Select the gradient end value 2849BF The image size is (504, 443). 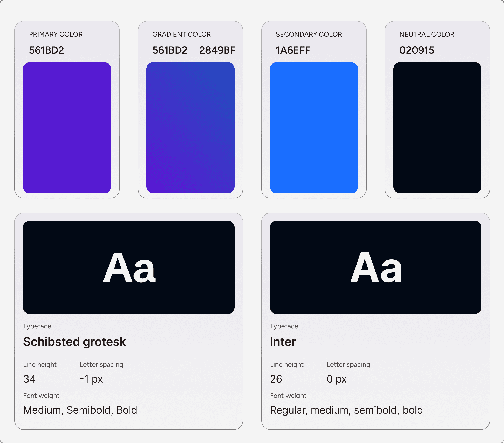coord(217,50)
